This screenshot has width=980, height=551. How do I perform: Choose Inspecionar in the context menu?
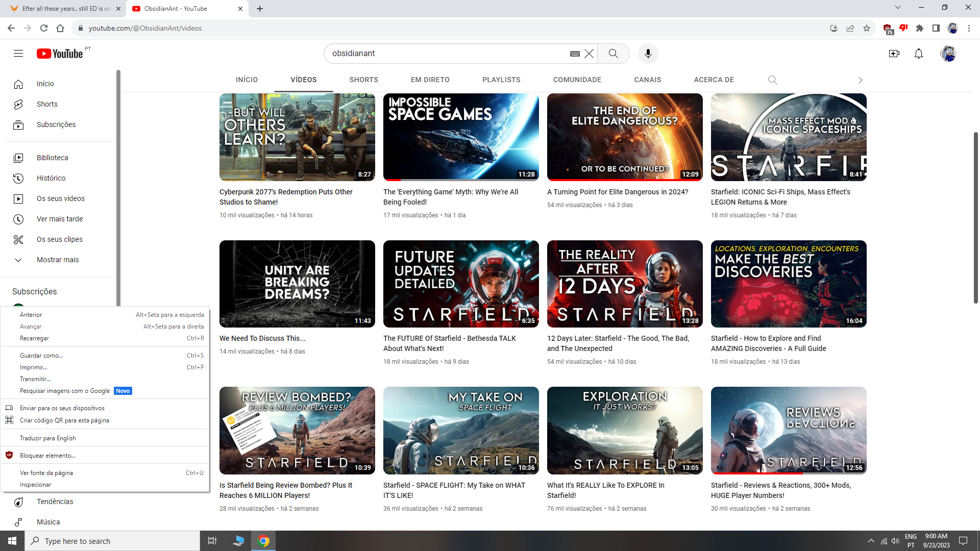(105, 485)
